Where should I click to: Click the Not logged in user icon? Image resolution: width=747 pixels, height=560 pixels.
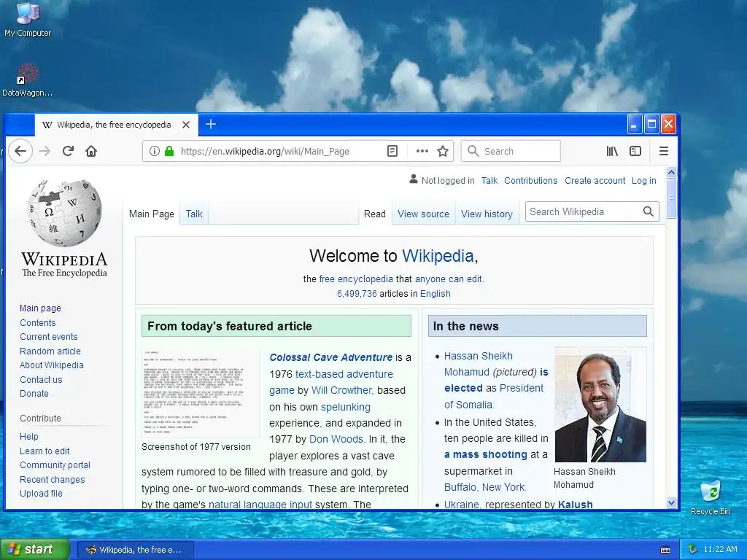tap(413, 179)
